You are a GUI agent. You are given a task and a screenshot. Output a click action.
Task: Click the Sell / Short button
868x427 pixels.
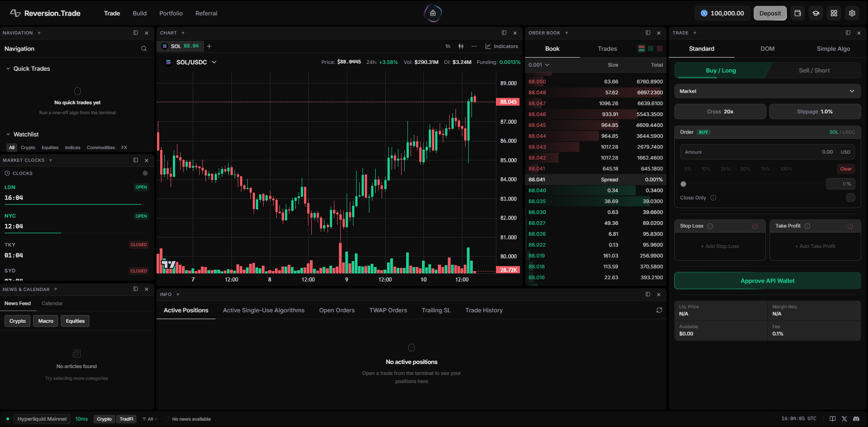pyautogui.click(x=814, y=70)
